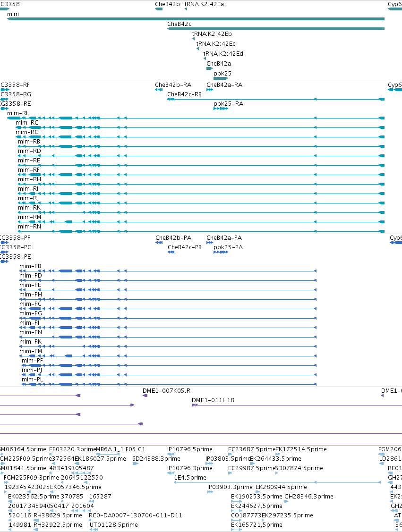Image resolution: width=402 pixels, height=532 pixels.
Task: Select the CheB42a gene label
Action: pos(219,63)
